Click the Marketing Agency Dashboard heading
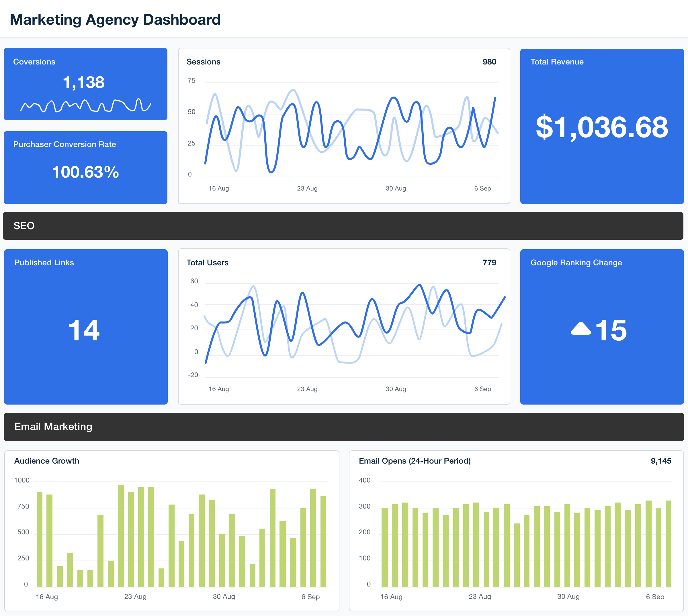 pos(115,20)
